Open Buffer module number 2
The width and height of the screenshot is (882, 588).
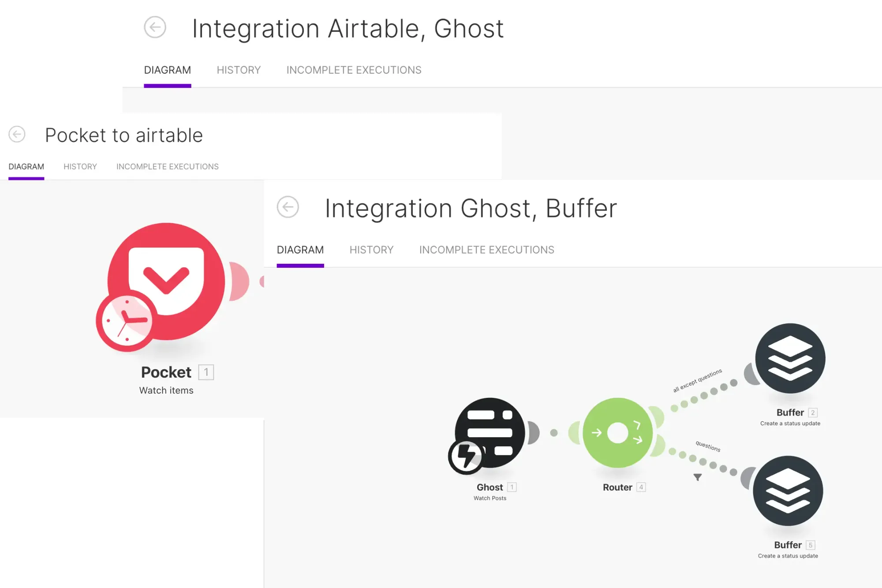point(790,358)
